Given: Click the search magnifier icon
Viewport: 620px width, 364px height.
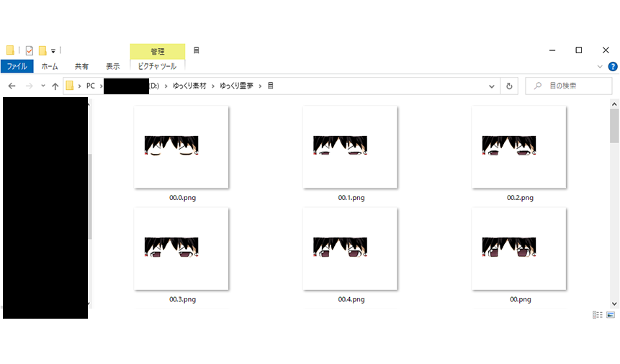Looking at the screenshot, I should pyautogui.click(x=538, y=86).
